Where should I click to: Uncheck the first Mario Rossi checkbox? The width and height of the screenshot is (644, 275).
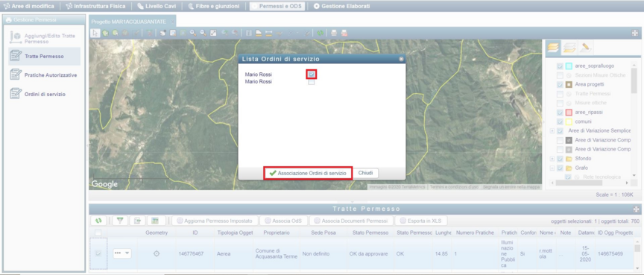(312, 75)
